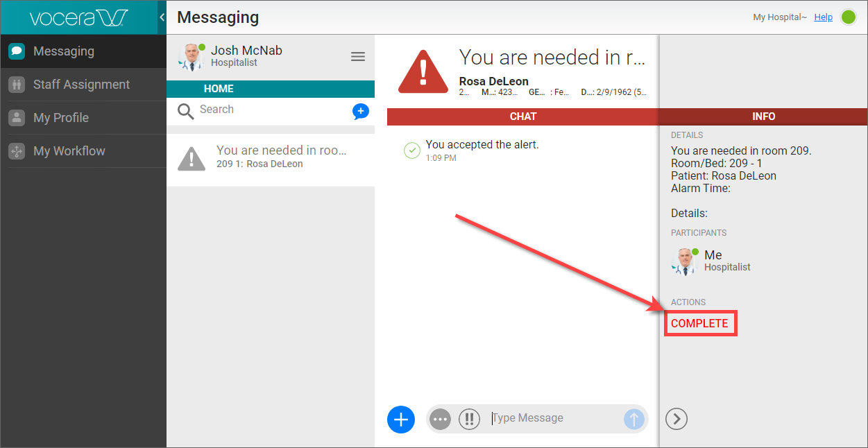The height and width of the screenshot is (448, 868).
Task: Click the blue plus attachment button
Action: 400,419
